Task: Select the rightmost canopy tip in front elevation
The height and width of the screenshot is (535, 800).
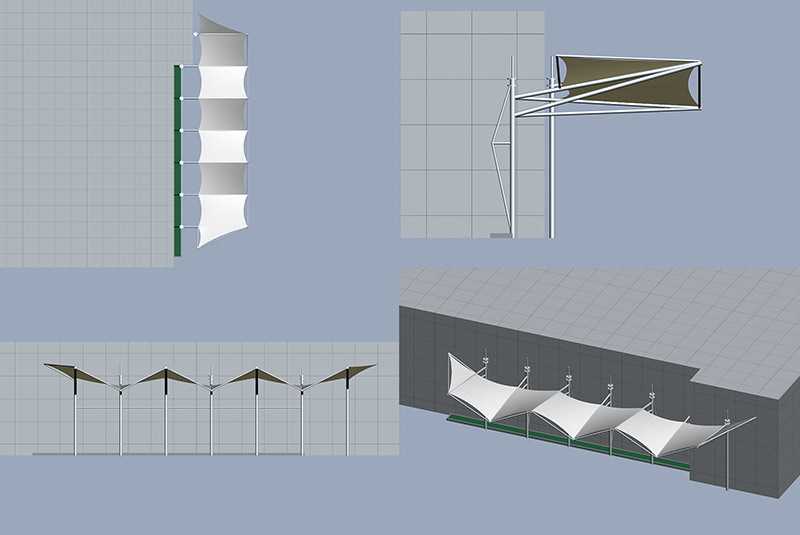Action: 370,367
